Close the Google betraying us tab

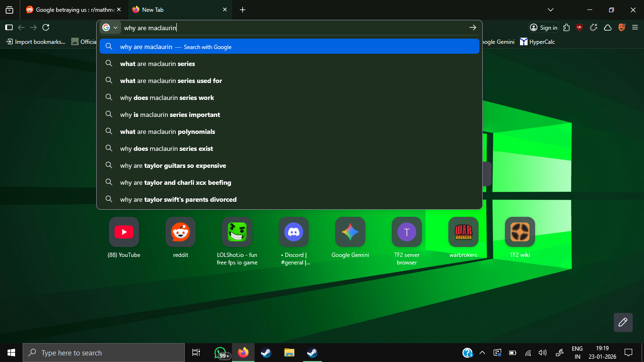118,9
